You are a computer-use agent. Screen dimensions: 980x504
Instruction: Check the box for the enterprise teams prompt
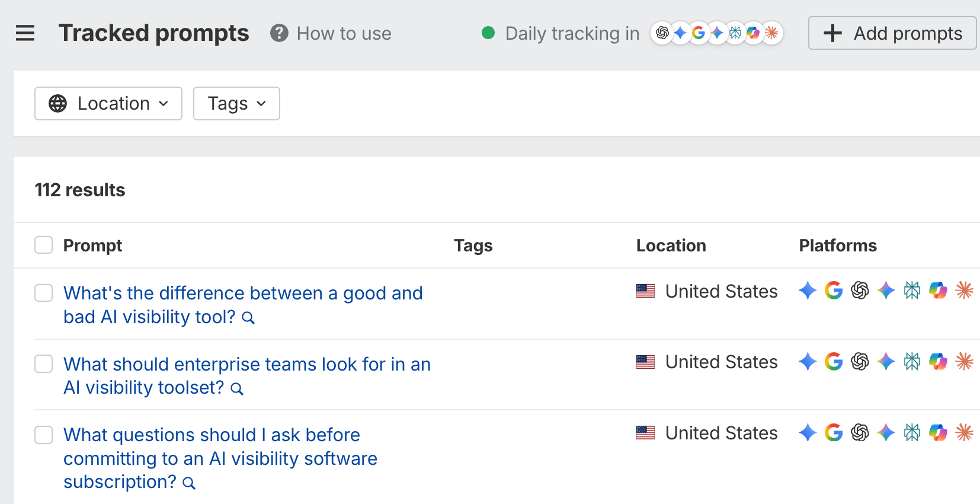pyautogui.click(x=43, y=363)
